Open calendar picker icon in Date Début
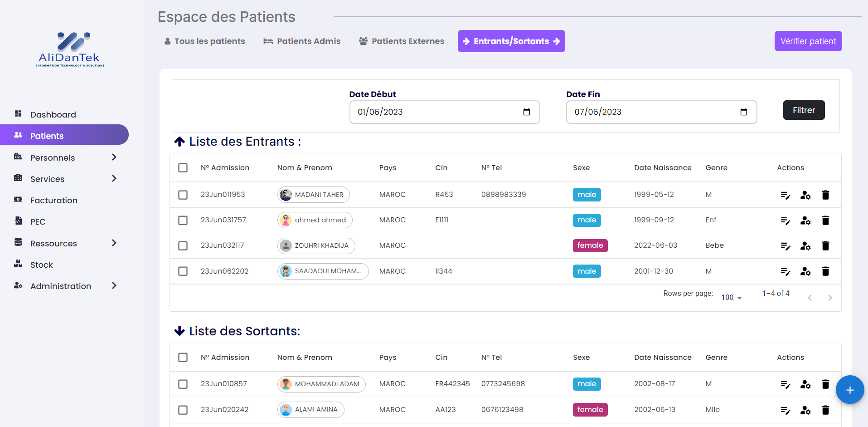The height and width of the screenshot is (427, 868). [x=526, y=112]
